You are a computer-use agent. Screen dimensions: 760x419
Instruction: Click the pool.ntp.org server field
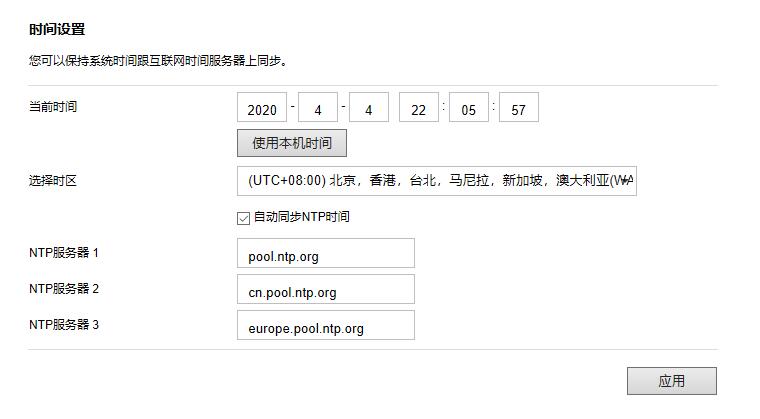pyautogui.click(x=326, y=254)
